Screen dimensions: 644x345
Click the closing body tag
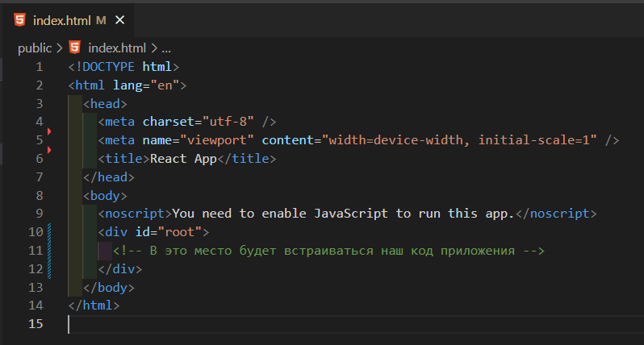109,287
